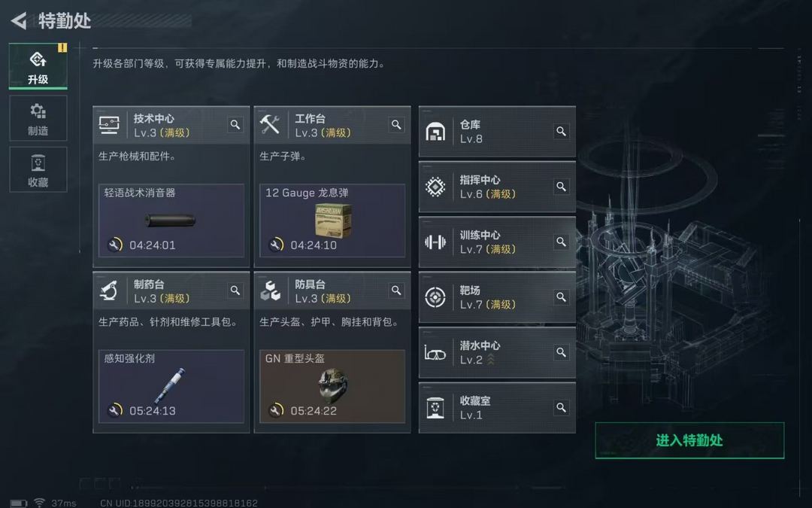812x508 pixels.
Task: Click the magnifier icon on 工作台
Action: (x=396, y=125)
